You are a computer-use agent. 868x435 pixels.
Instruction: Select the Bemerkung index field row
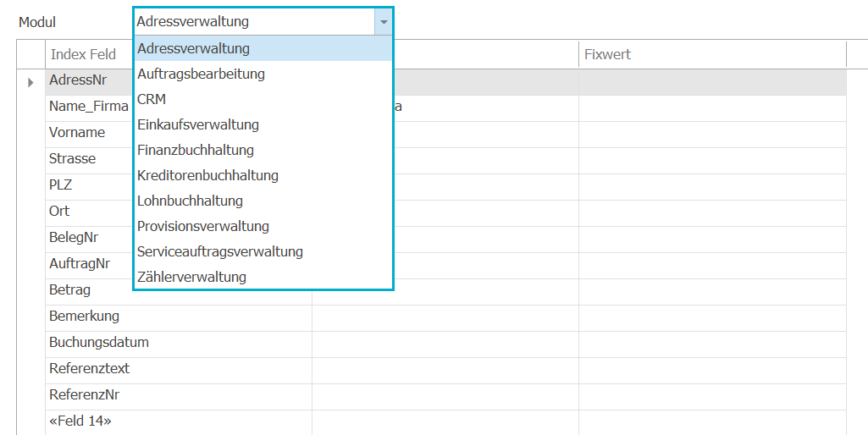pos(445,316)
